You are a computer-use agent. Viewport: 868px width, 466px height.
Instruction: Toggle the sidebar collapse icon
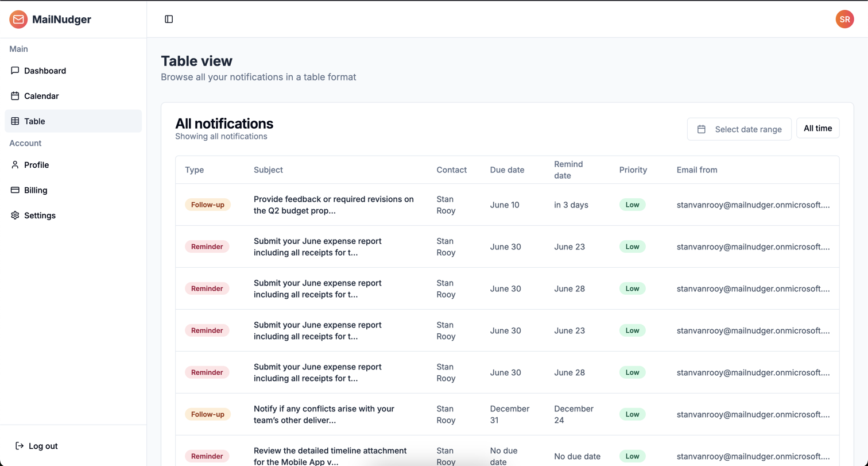169,20
